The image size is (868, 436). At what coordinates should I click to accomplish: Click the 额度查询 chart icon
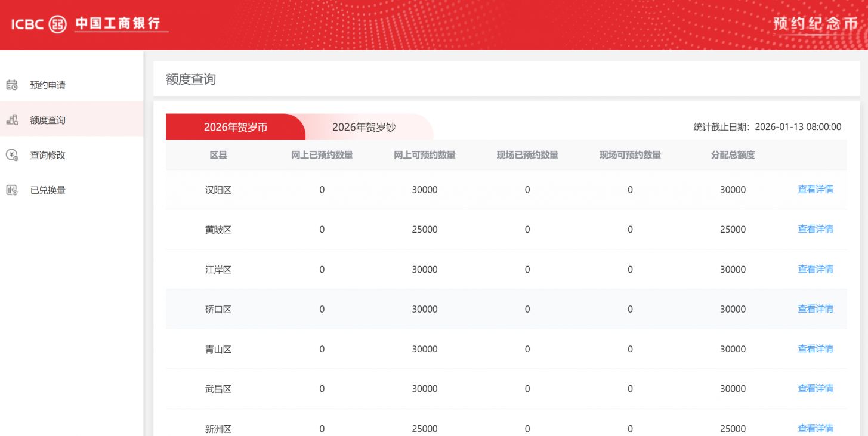coord(12,120)
